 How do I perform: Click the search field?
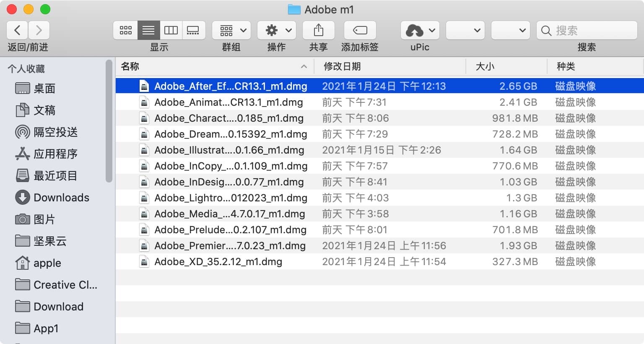point(587,30)
